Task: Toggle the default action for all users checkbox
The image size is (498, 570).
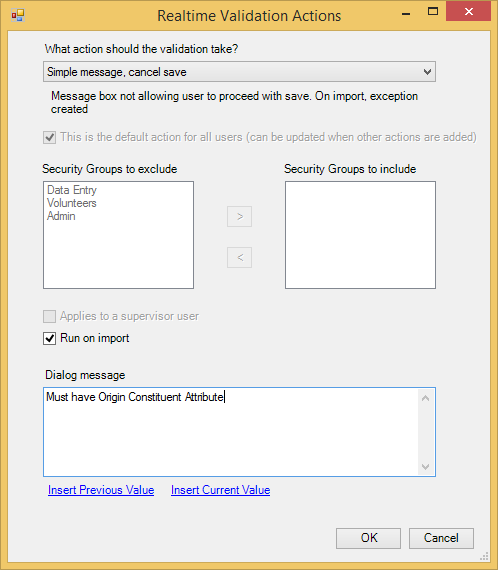Action: click(x=50, y=137)
